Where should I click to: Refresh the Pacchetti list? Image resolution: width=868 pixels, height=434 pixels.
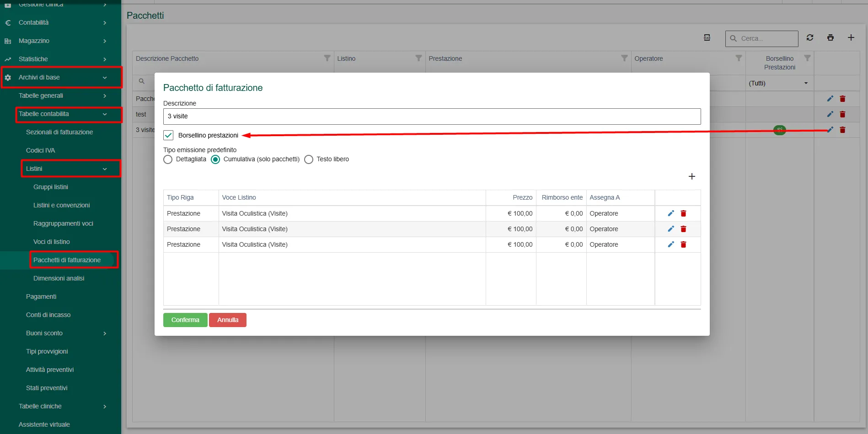tap(810, 37)
